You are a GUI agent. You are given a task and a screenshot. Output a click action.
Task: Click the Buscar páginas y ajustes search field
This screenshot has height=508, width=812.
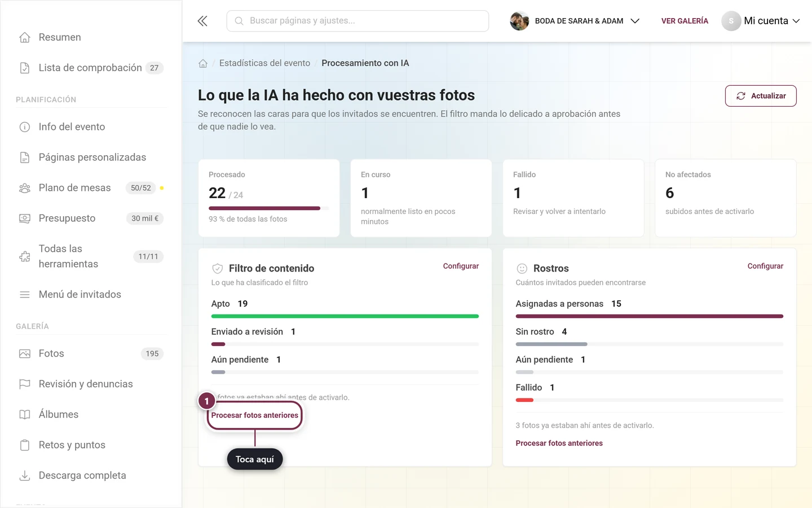(x=358, y=21)
